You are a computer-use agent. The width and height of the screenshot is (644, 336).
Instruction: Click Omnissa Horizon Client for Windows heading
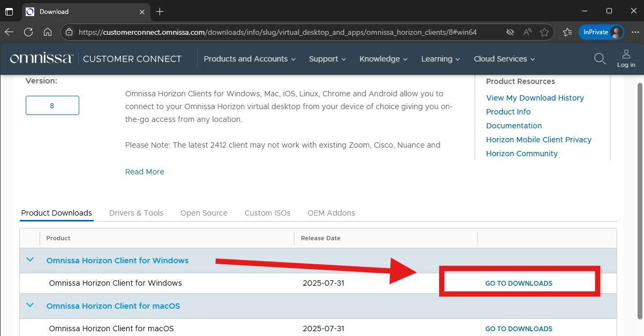pyautogui.click(x=117, y=261)
